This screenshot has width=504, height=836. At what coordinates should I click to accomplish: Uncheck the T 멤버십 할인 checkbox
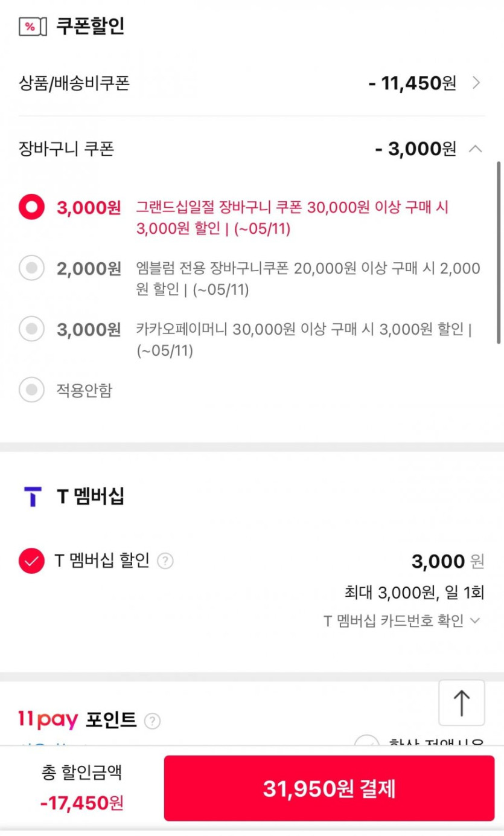[x=31, y=561]
